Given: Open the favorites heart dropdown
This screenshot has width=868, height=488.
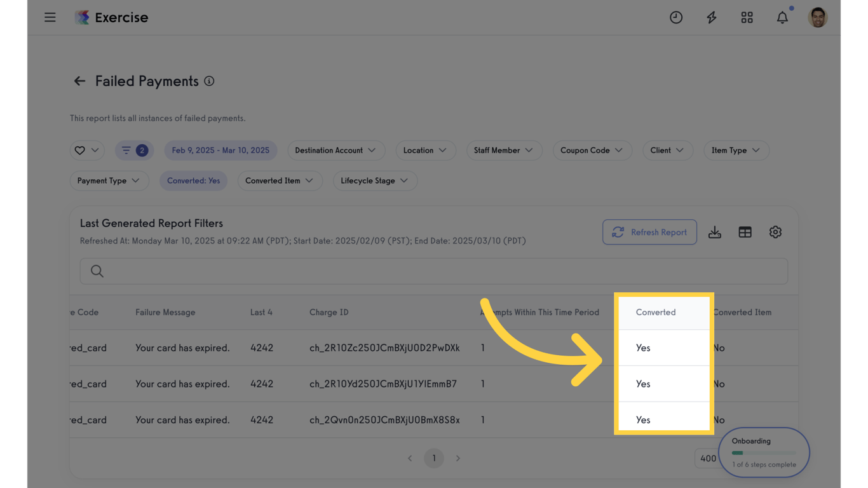Looking at the screenshot, I should click(x=87, y=150).
